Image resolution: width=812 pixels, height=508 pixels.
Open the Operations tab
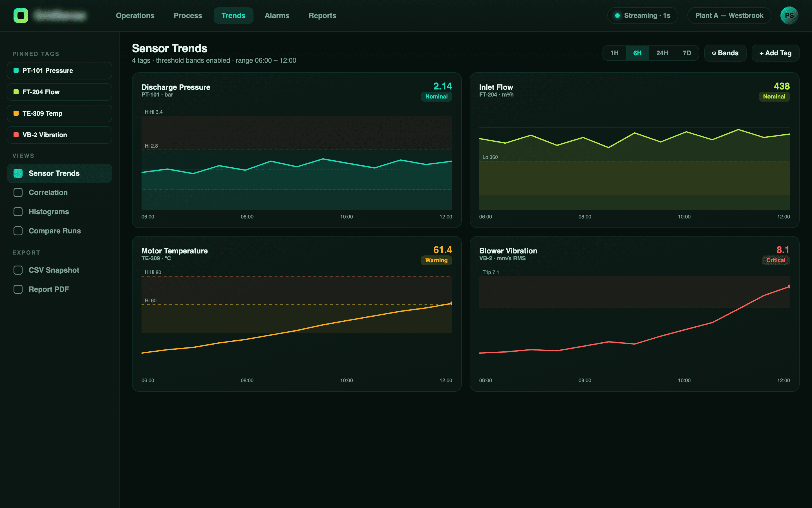pos(135,16)
